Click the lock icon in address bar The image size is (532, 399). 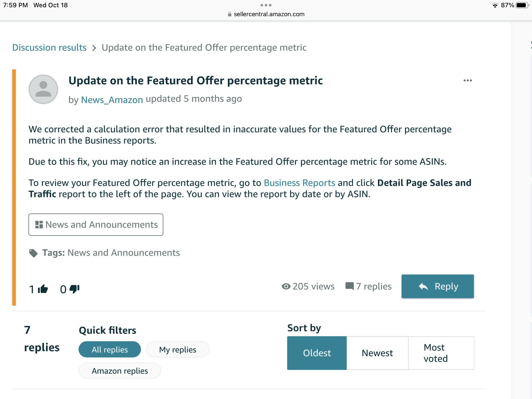tap(230, 14)
